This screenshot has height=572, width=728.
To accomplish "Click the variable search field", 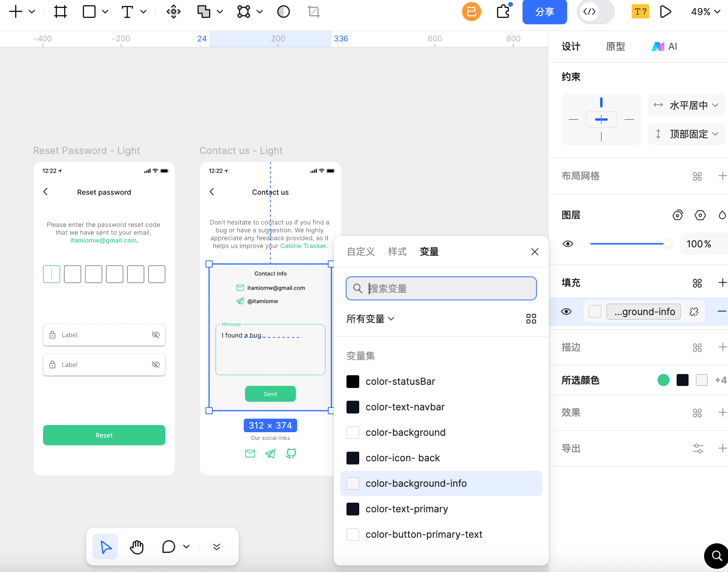I will coord(441,288).
